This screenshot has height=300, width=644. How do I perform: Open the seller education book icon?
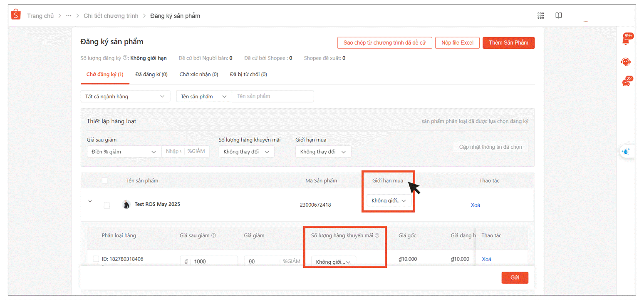point(558,15)
